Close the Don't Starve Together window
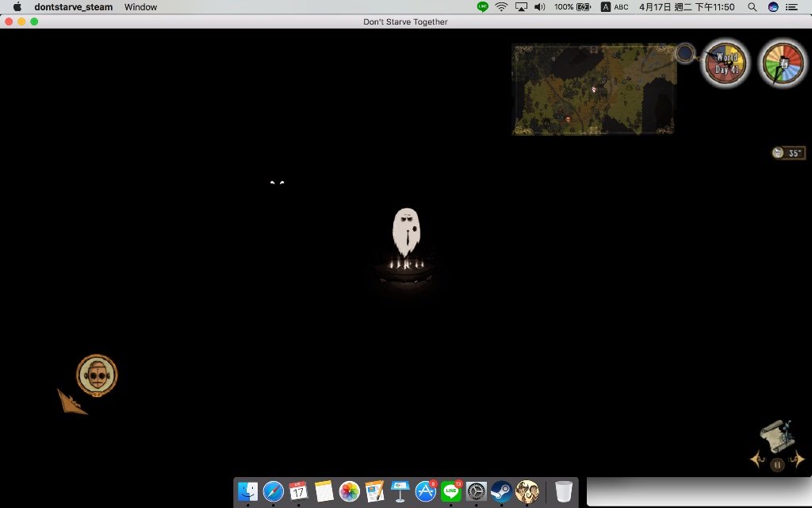The image size is (812, 508). point(9,21)
